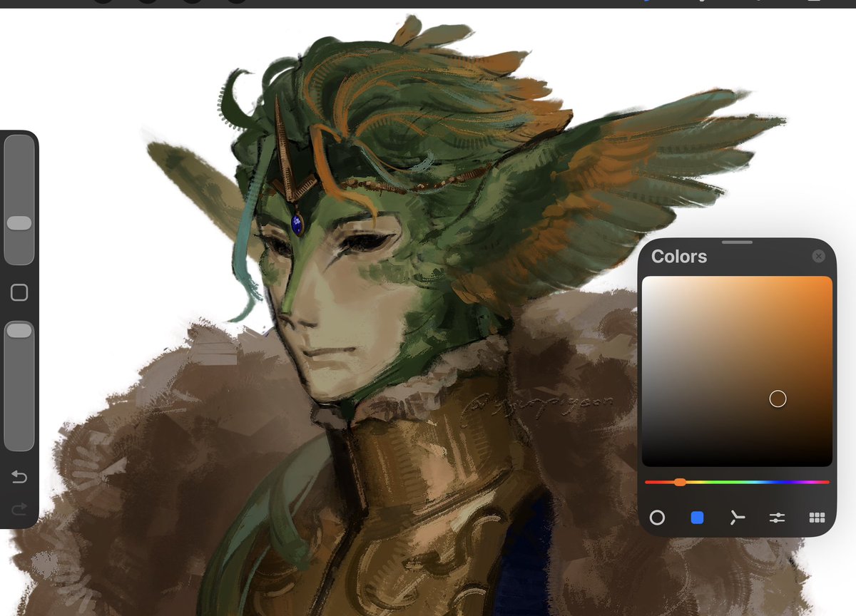Viewport: 856px width, 616px height.
Task: Click the Colors panel grab handle
Action: (737, 242)
